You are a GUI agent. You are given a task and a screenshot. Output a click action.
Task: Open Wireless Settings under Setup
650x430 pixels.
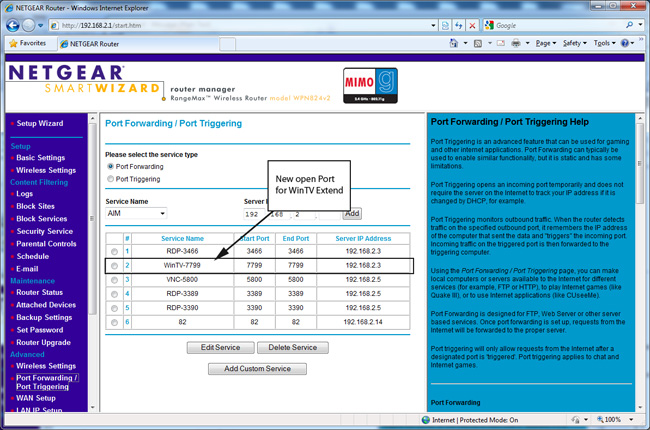coord(46,170)
